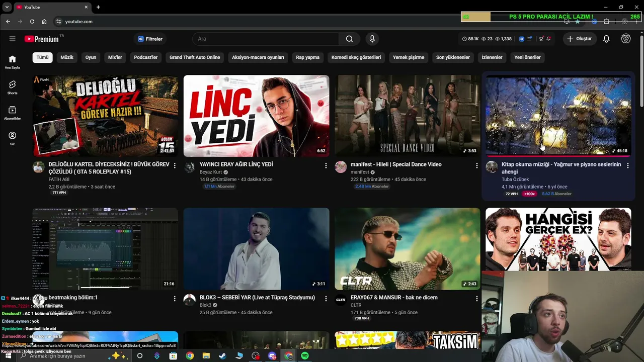
Task: Select the Yeni öneriler filter chip
Action: click(527, 57)
